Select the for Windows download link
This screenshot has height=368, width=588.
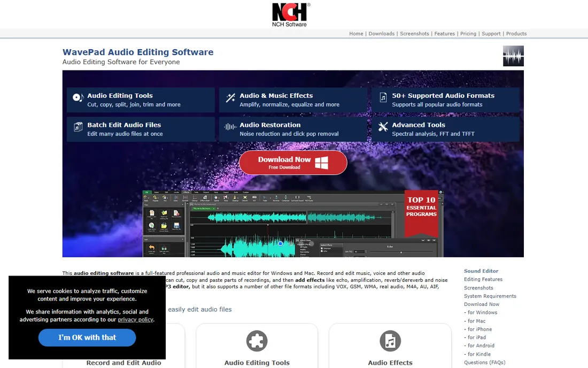tap(482, 312)
